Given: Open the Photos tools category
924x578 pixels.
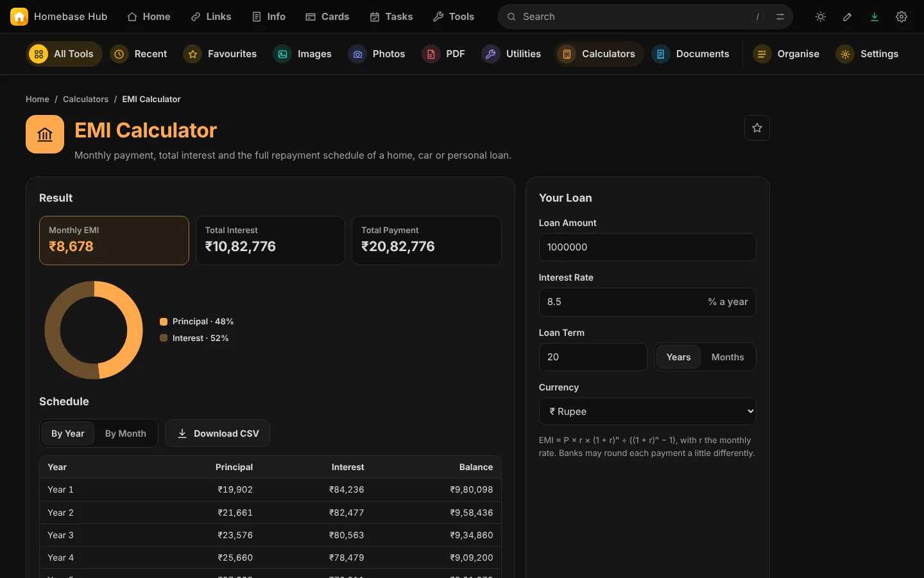Looking at the screenshot, I should coord(377,54).
